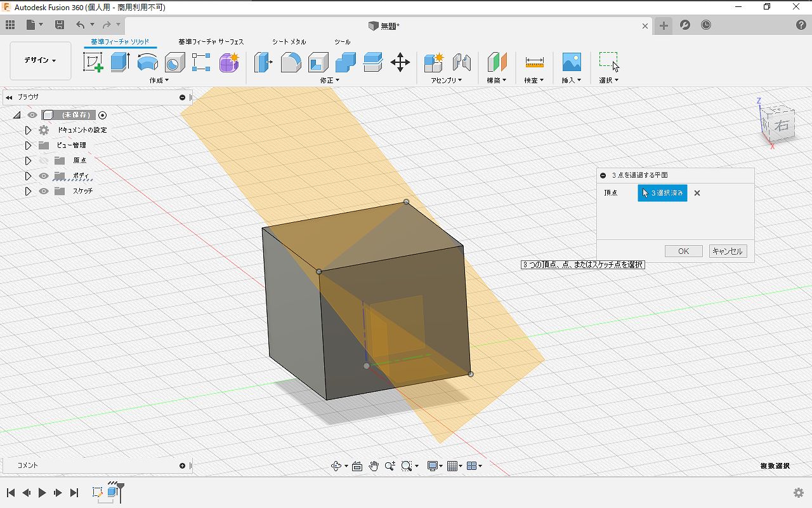
Task: Click the Measure inspect icon
Action: pos(534,62)
